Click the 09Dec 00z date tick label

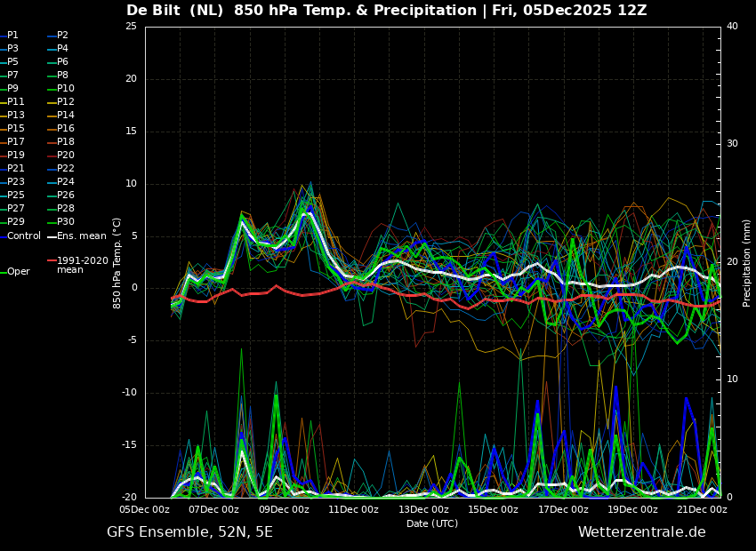coord(284,509)
